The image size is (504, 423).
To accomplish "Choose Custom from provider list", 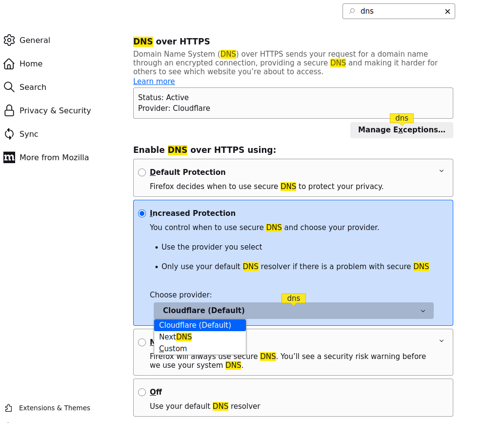I will [173, 349].
